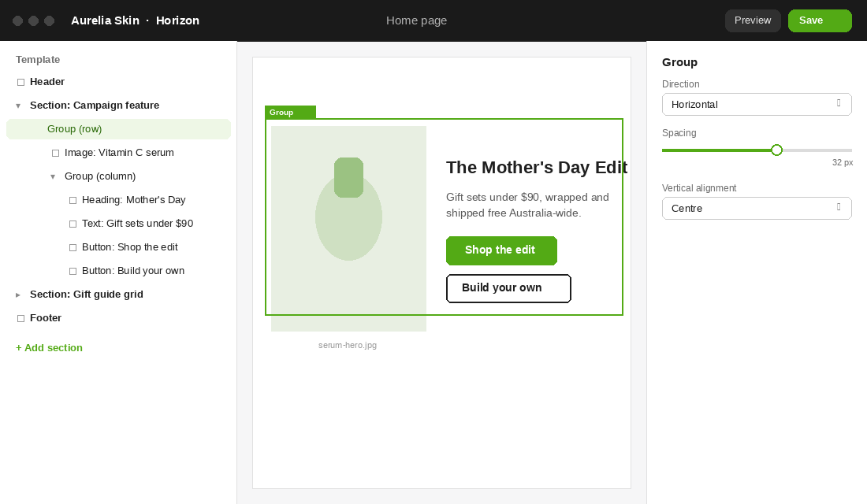Click the Build your own canvas button
The height and width of the screenshot is (504, 867).
pos(508,288)
